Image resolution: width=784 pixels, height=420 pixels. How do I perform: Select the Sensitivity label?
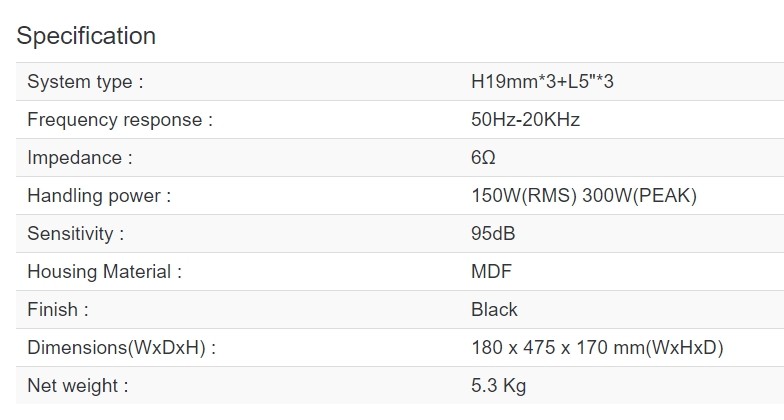click(75, 234)
